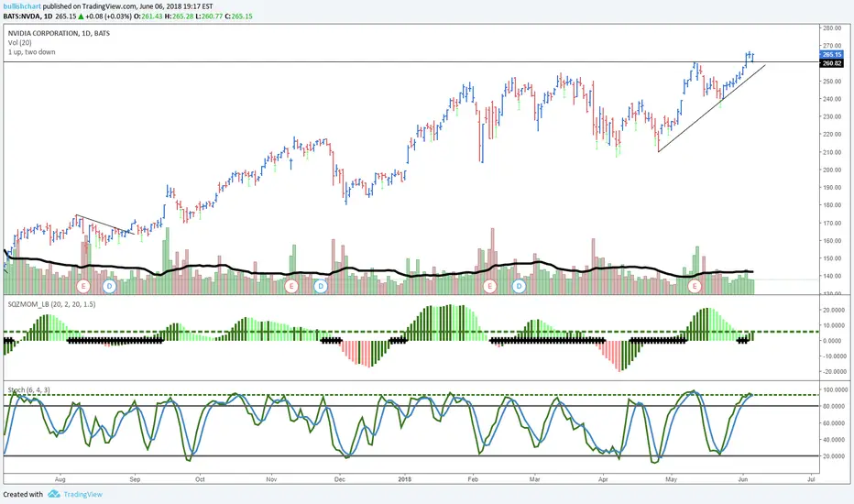This screenshot has height=504, width=854.
Task: Click the late February dividend D marker
Action: click(x=519, y=286)
